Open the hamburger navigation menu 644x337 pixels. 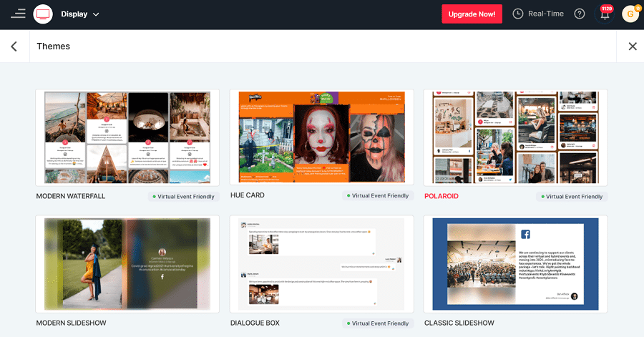(x=18, y=14)
